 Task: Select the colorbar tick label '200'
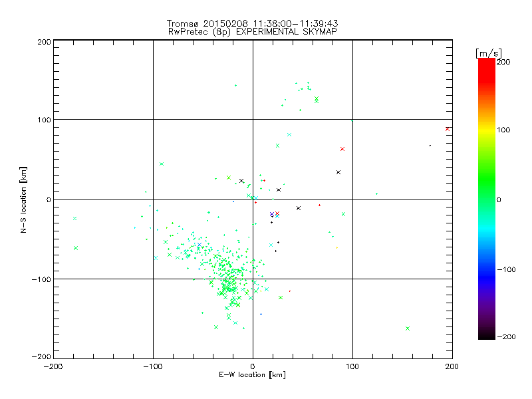click(503, 62)
